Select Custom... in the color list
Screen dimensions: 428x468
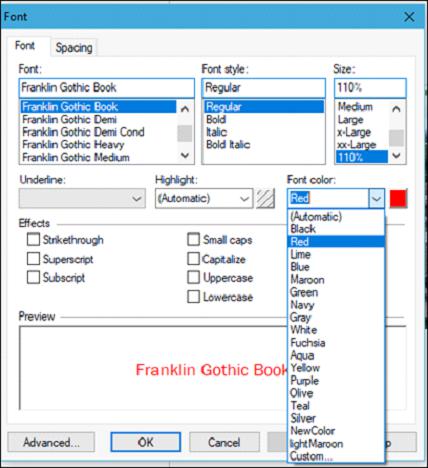pyautogui.click(x=311, y=456)
